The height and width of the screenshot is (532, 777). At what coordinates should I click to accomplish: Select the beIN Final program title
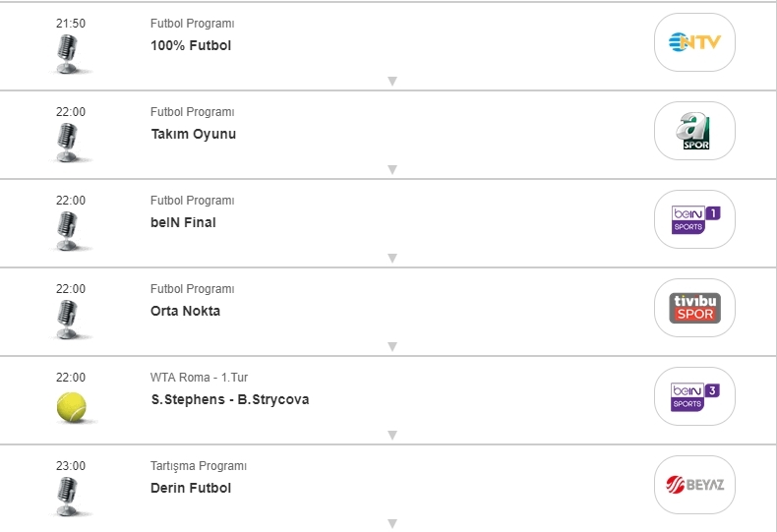point(183,223)
